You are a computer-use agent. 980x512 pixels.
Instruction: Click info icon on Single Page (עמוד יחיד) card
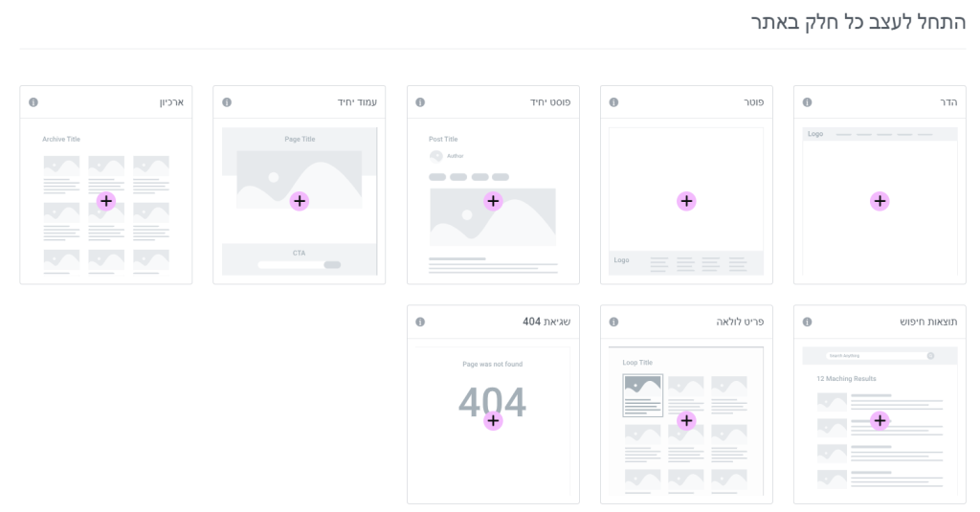click(x=227, y=102)
